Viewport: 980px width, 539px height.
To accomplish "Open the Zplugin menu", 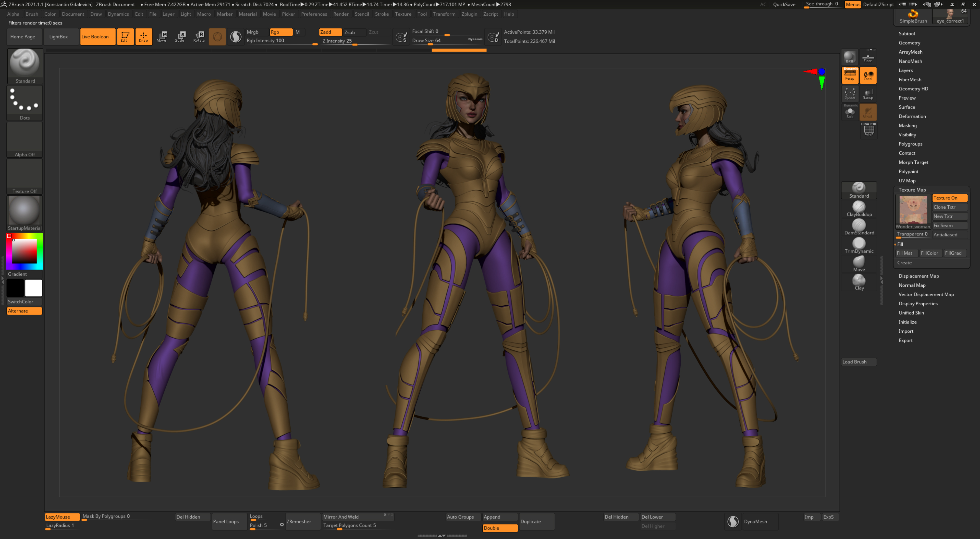I will (x=470, y=14).
